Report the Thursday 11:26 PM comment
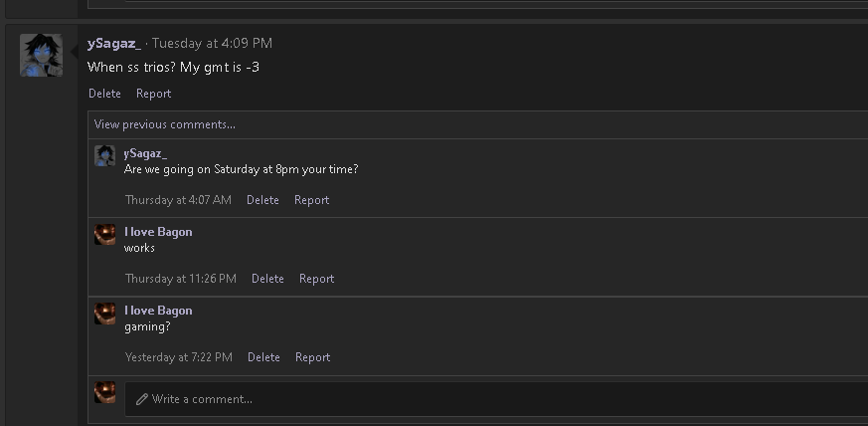The width and height of the screenshot is (868, 426). click(316, 279)
